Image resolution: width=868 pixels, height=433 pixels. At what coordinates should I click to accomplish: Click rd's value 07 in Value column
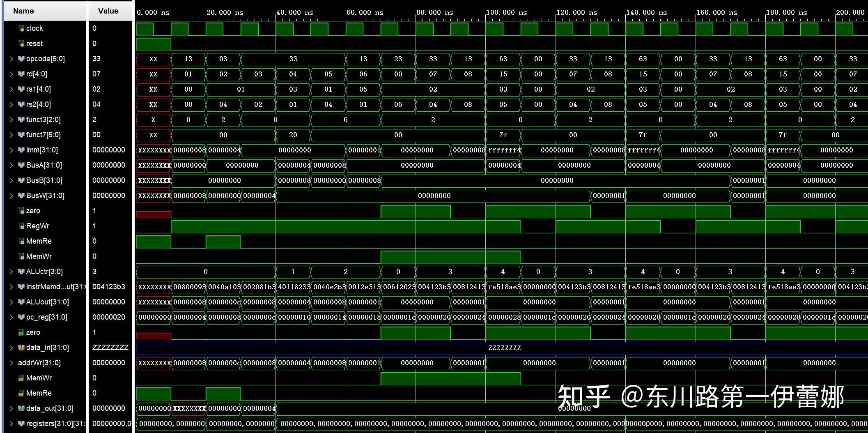[96, 74]
